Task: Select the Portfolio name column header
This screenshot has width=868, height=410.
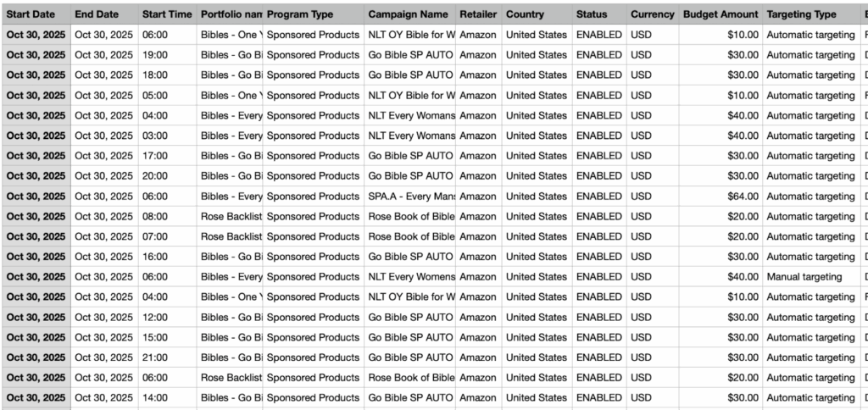Action: 231,14
